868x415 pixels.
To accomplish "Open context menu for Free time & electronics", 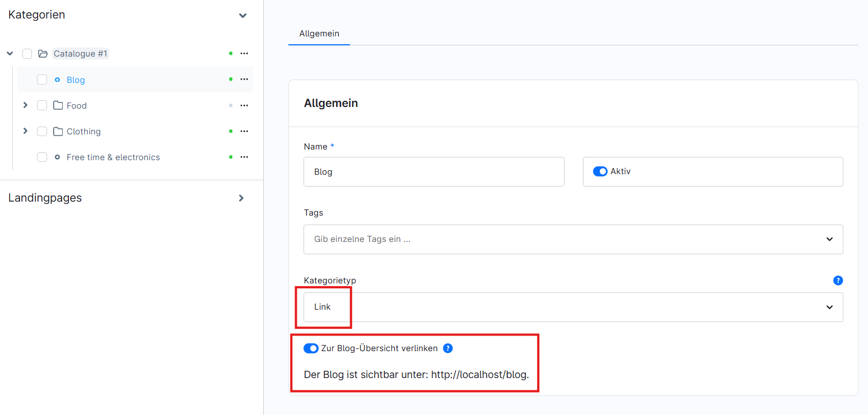I will [x=244, y=157].
